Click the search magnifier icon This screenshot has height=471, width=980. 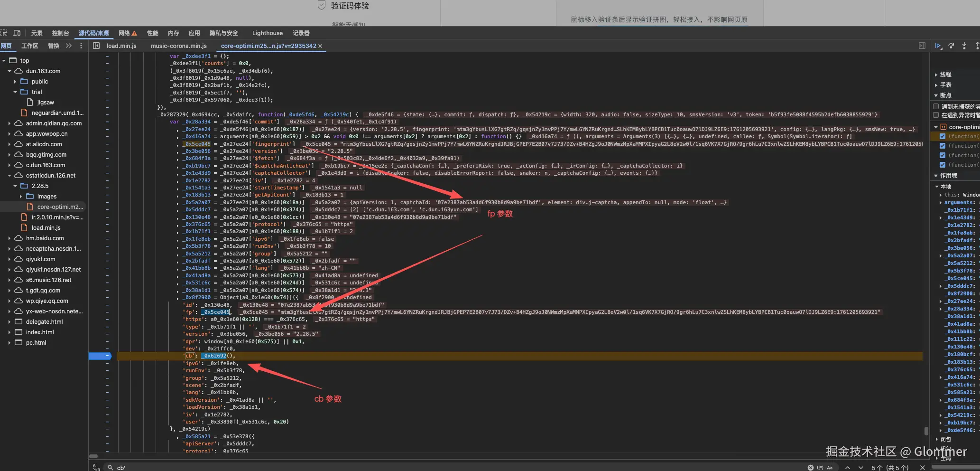point(110,468)
